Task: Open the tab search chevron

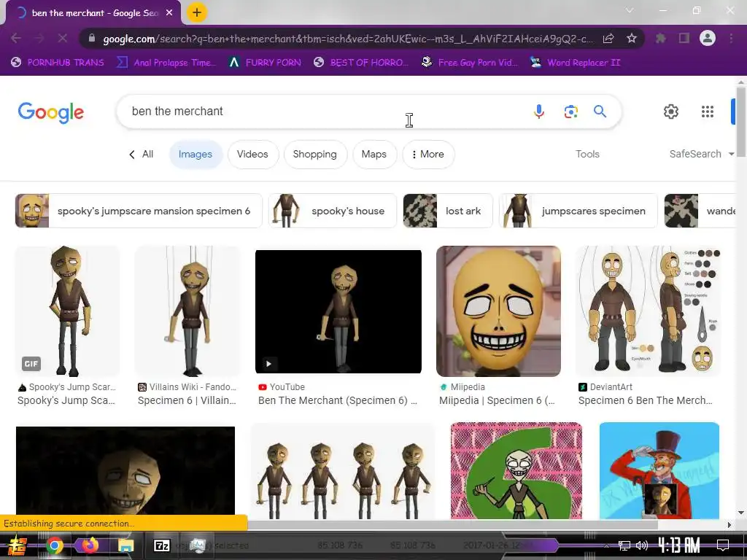Action: (x=630, y=10)
